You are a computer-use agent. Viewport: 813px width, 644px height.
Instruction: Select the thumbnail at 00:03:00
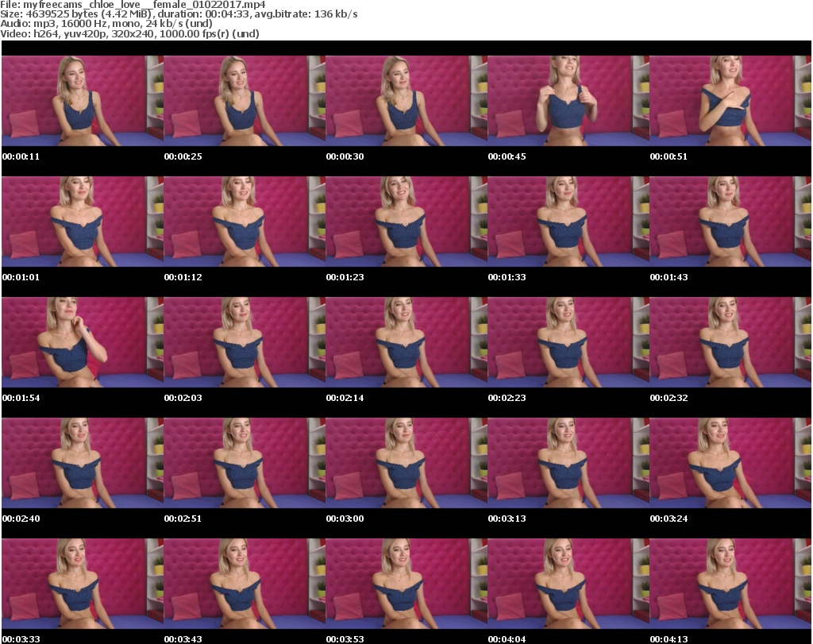(406, 463)
